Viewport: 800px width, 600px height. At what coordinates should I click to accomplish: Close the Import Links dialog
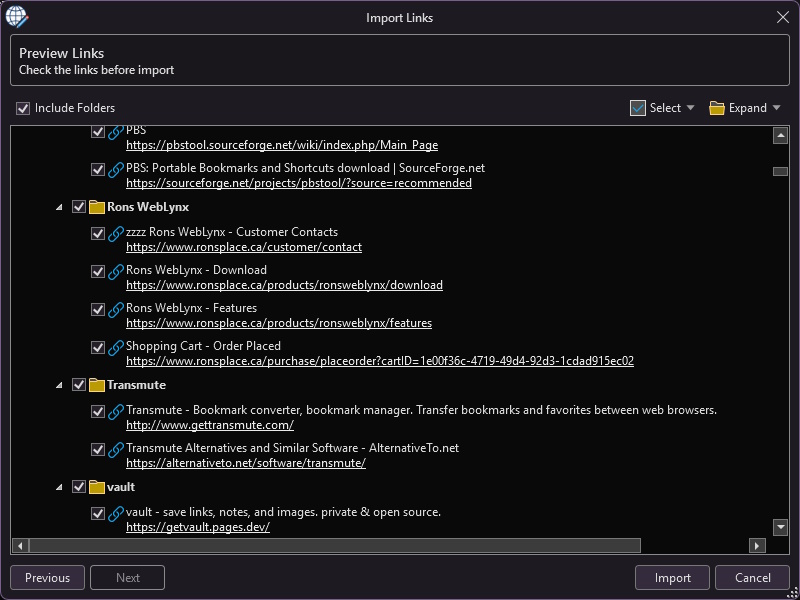(783, 17)
